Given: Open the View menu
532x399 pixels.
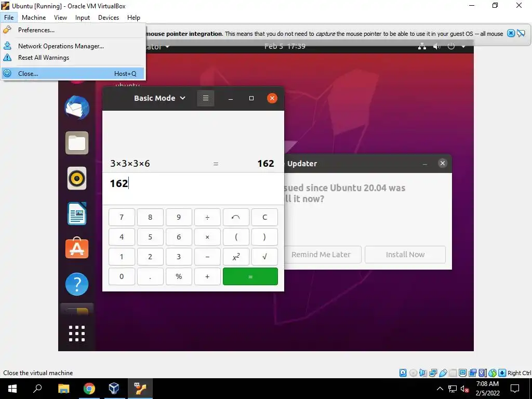Looking at the screenshot, I should click(60, 17).
